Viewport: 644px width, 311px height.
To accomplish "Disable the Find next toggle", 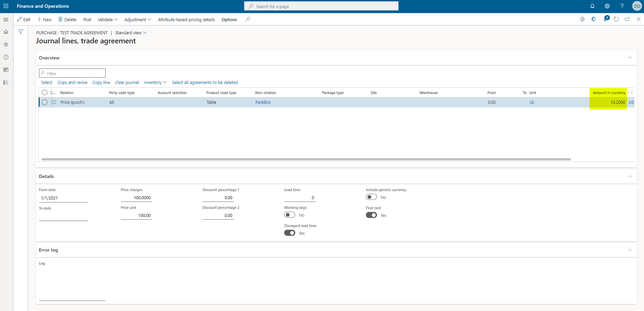I will pos(371,215).
